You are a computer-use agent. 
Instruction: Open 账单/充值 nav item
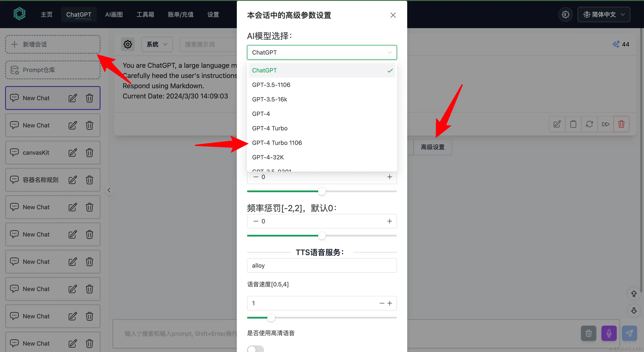tap(181, 14)
